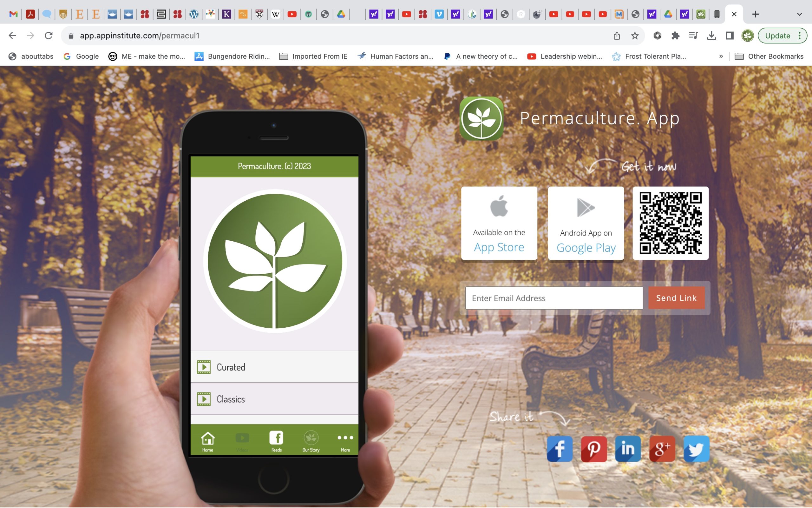Expand the Other Bookmarks folder
This screenshot has width=812, height=508.
tap(769, 57)
